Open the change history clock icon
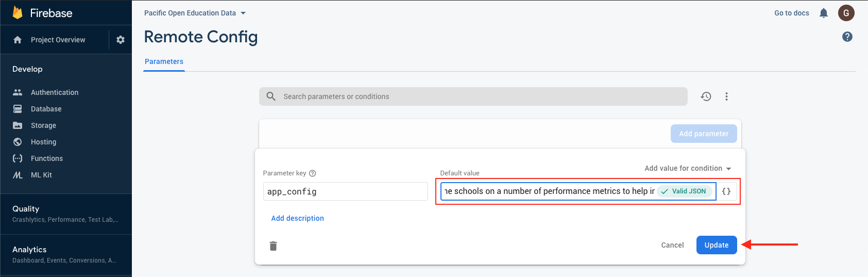868x277 pixels. pos(706,96)
